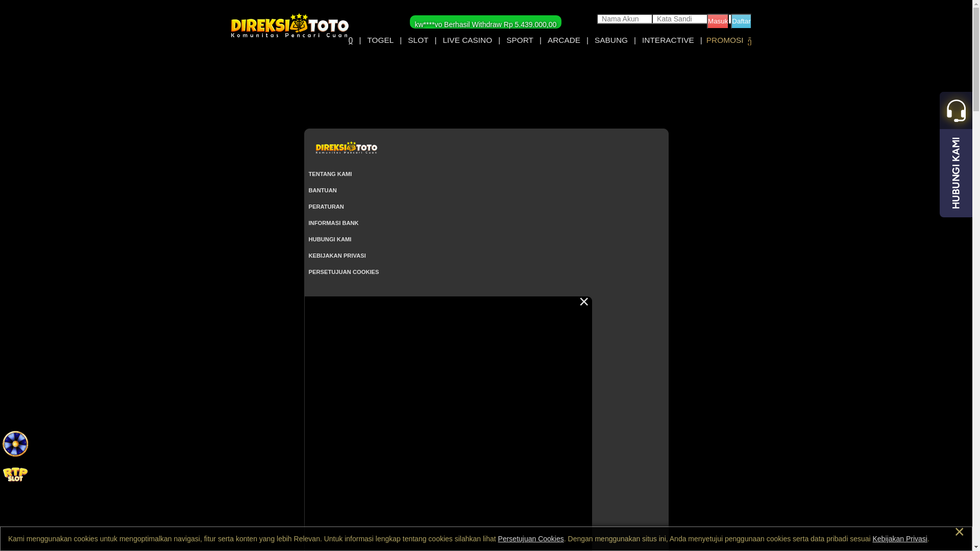Open the INFORMASI BANK link
Viewport: 980px width, 551px height.
point(333,223)
